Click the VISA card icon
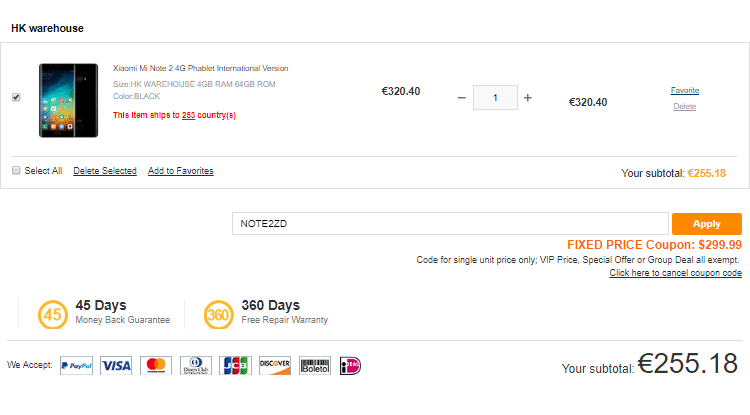Viewport: 750px width, 415px height. click(116, 366)
